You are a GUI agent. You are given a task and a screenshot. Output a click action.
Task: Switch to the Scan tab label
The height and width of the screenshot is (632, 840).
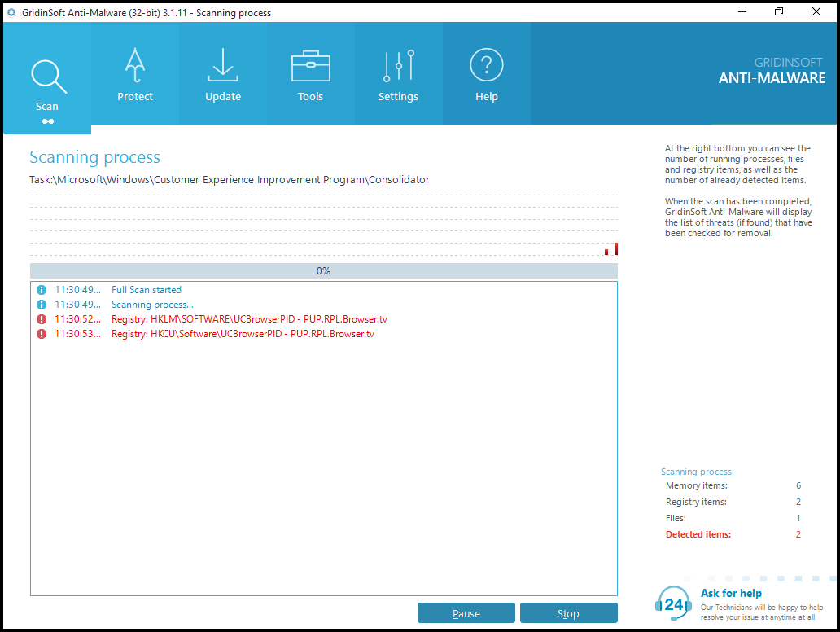[x=47, y=106]
